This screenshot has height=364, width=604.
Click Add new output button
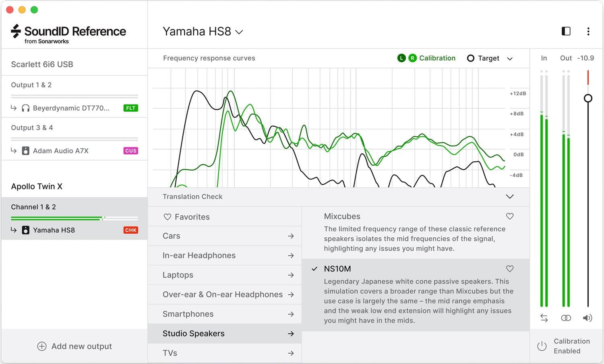point(74,346)
